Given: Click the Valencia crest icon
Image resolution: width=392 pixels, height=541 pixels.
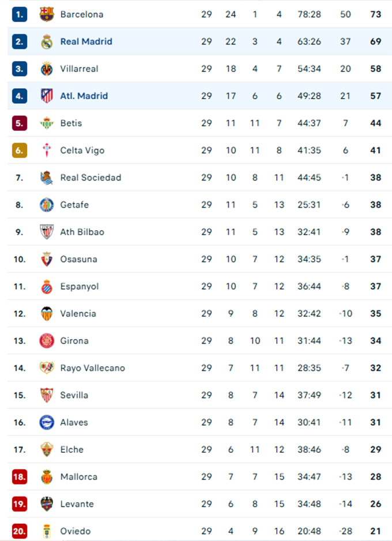Looking at the screenshot, I should coord(47,313).
